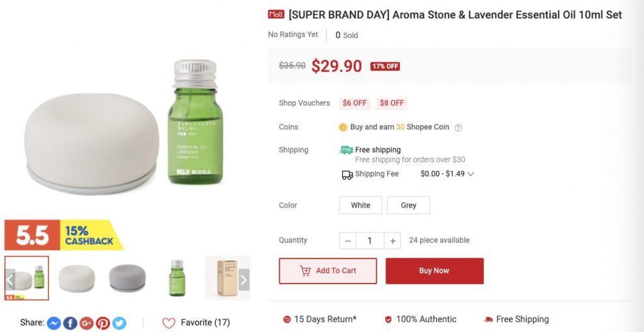The height and width of the screenshot is (332, 644).
Task: Select White color option
Action: [x=360, y=206]
